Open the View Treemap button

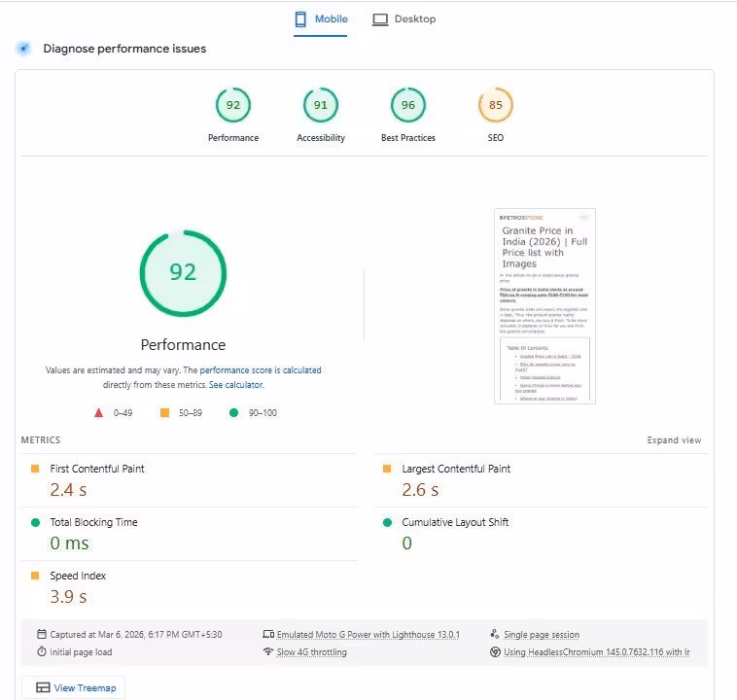click(x=73, y=687)
